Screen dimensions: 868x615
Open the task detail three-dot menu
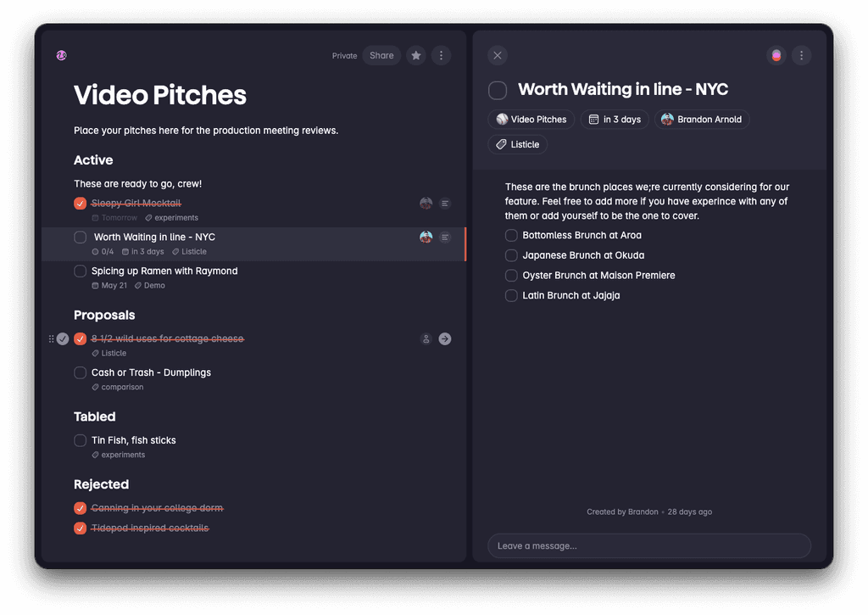click(801, 54)
